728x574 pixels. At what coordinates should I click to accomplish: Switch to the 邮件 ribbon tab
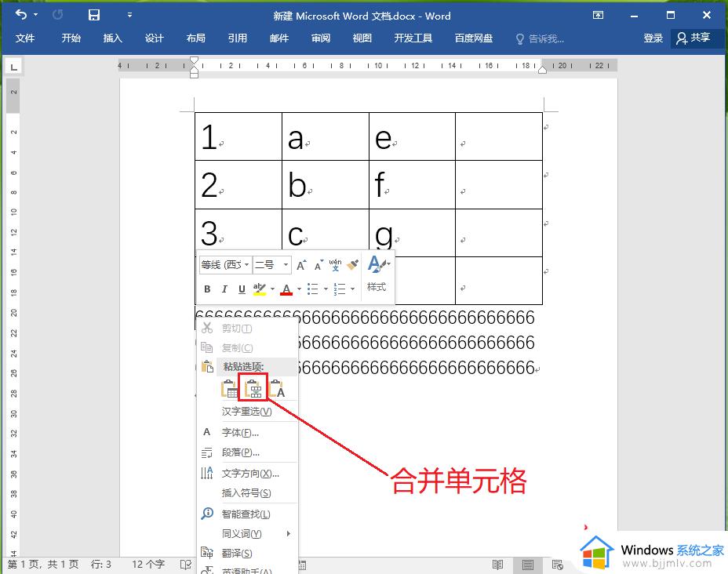click(279, 38)
